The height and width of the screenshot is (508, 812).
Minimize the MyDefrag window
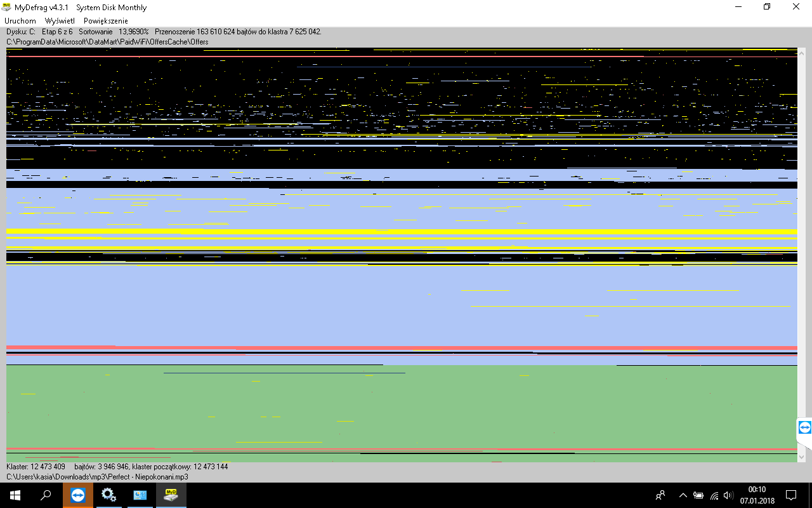click(738, 7)
